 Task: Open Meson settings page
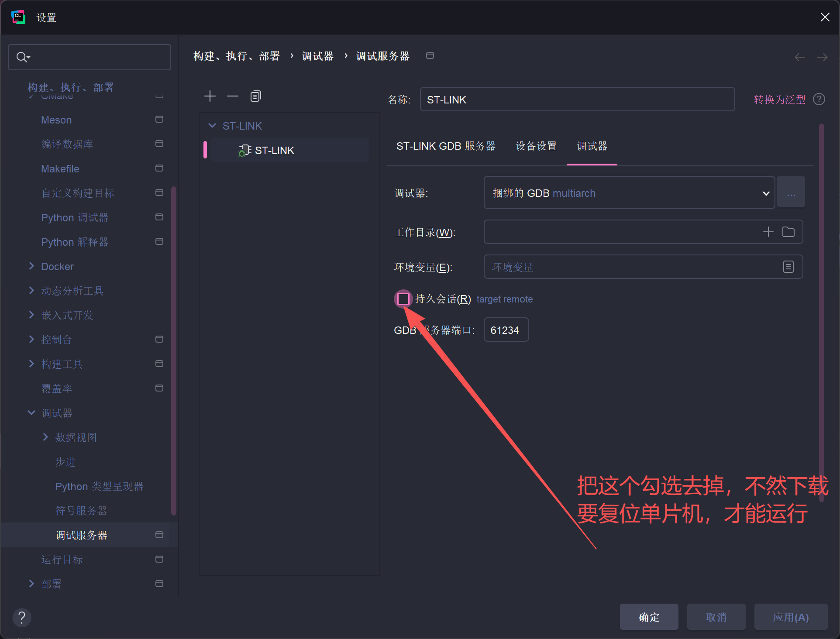pos(56,120)
